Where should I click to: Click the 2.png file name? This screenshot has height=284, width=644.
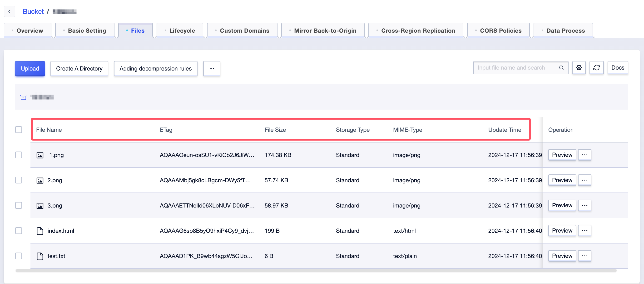[x=55, y=180]
